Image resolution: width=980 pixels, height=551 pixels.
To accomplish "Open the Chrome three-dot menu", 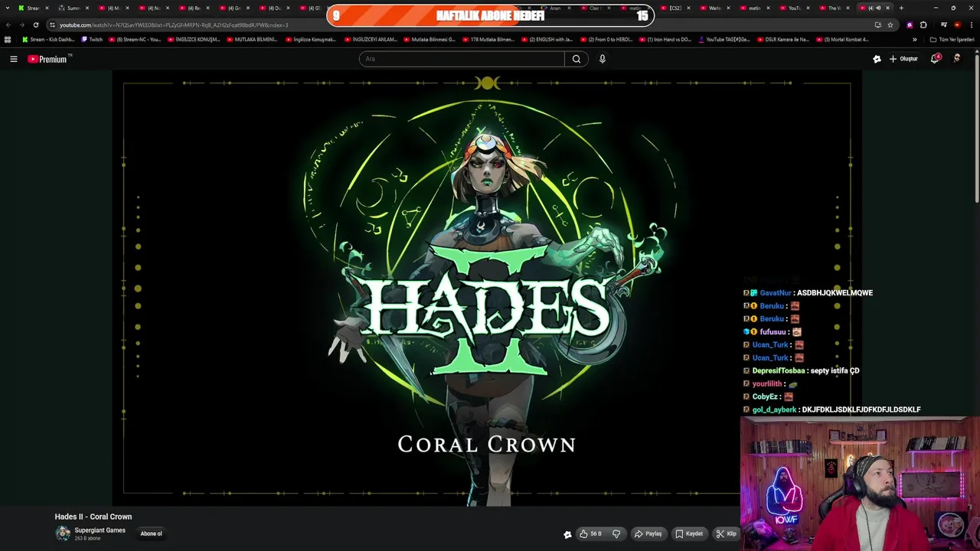I will click(972, 24).
